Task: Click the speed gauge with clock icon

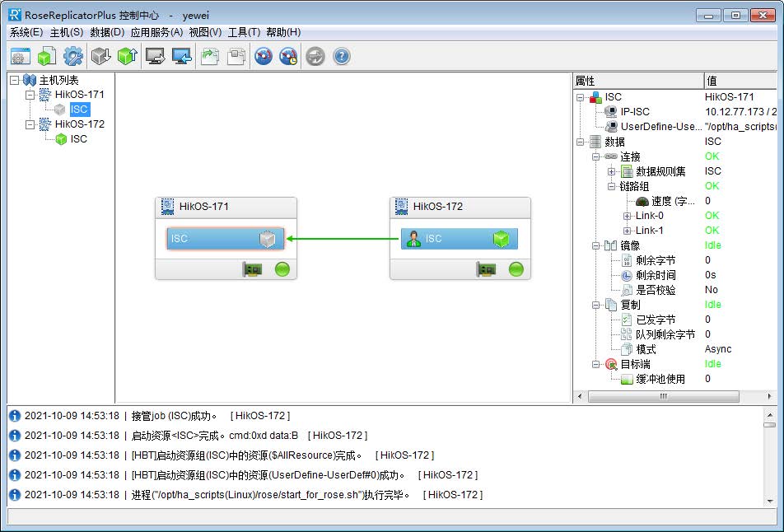Action: pos(288,57)
